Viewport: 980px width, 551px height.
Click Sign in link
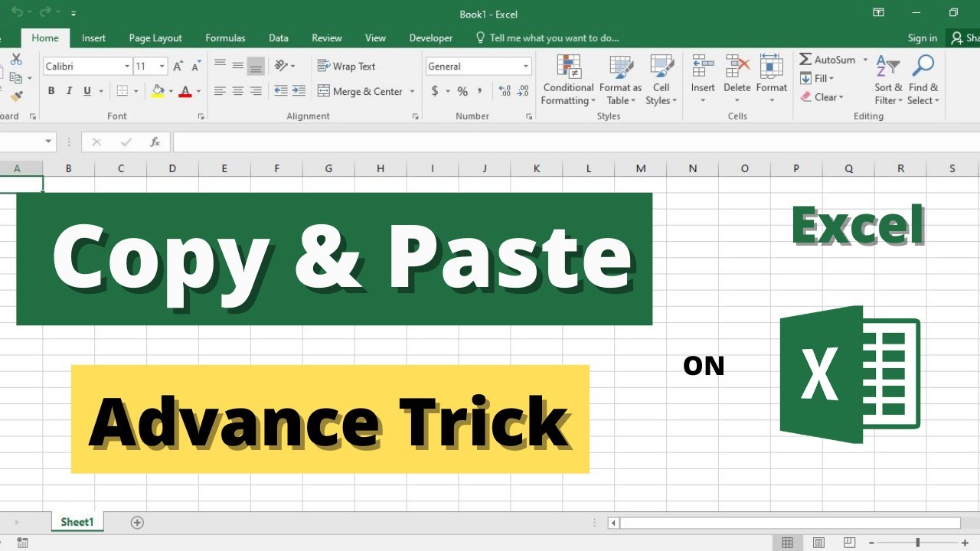(x=923, y=38)
